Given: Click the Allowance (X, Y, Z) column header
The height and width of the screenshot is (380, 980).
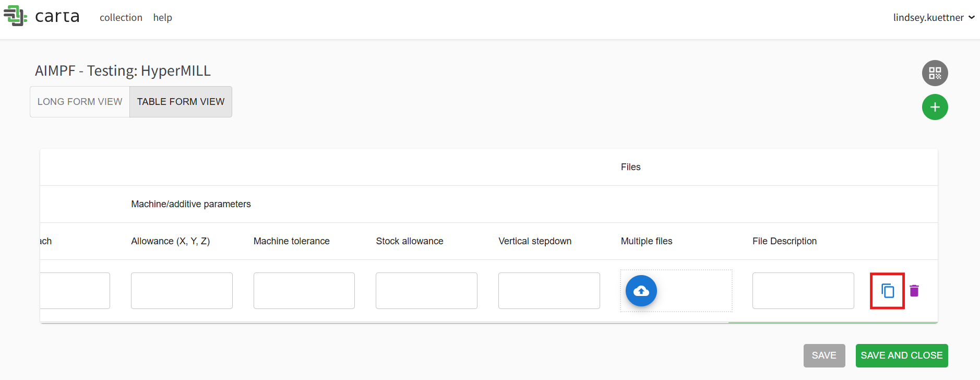Looking at the screenshot, I should (x=171, y=241).
